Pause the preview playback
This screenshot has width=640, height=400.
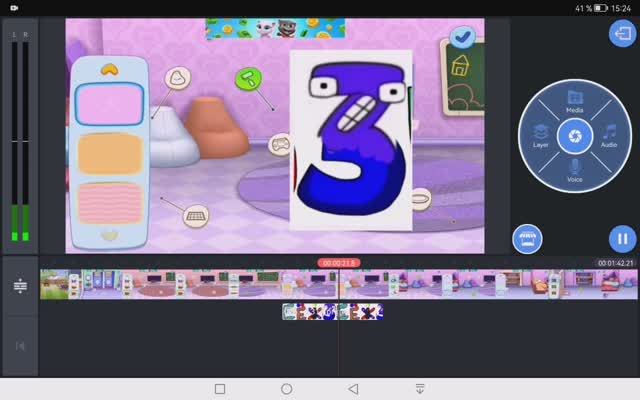pos(622,239)
